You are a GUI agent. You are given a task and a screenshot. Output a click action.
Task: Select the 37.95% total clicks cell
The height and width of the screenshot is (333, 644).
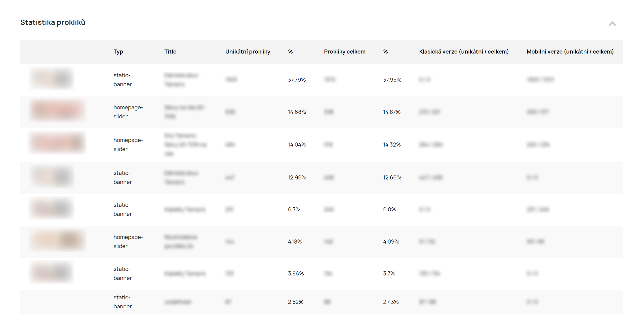click(x=392, y=80)
